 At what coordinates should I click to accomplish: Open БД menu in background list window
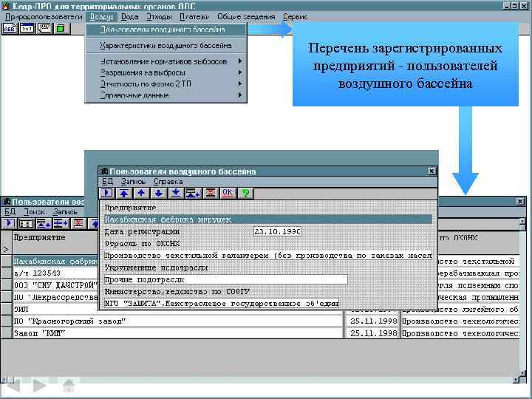coord(10,212)
